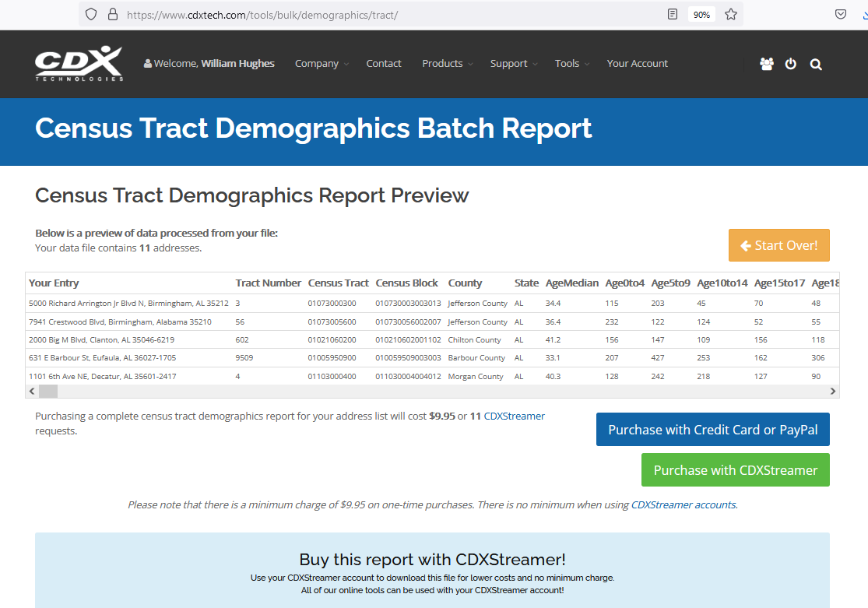The height and width of the screenshot is (608, 868).
Task: Click the Census Tract column header
Action: (338, 283)
